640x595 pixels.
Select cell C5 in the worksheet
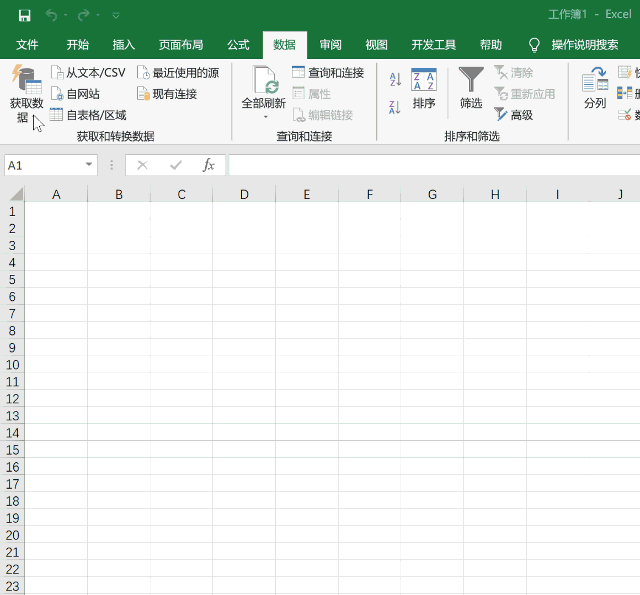(181, 279)
